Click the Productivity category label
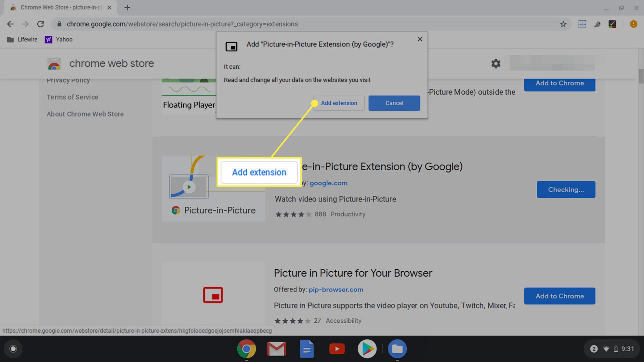Screen dimensions: 644x362 point(348,214)
